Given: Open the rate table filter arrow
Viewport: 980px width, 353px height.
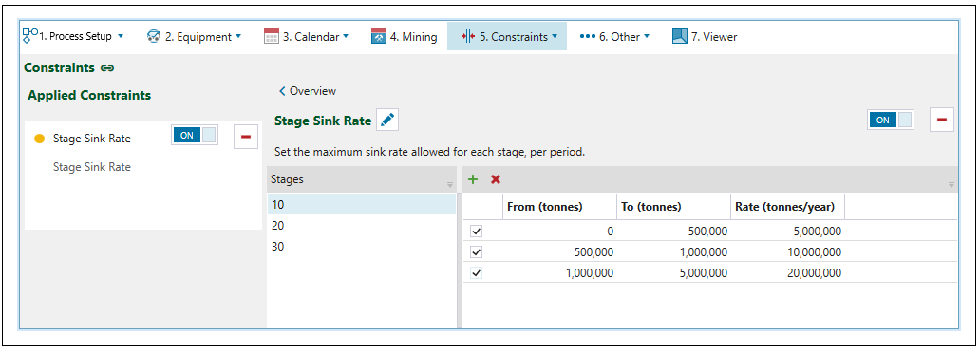Looking at the screenshot, I should [952, 185].
